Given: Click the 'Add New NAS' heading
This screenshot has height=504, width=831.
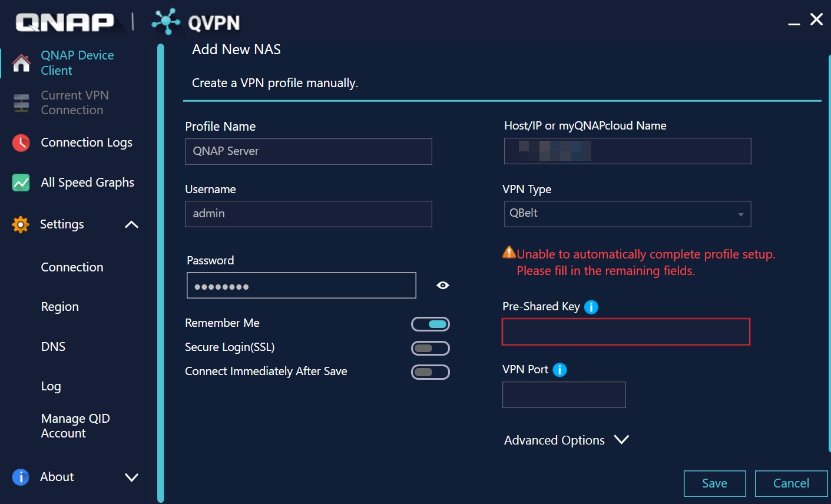Looking at the screenshot, I should point(236,49).
